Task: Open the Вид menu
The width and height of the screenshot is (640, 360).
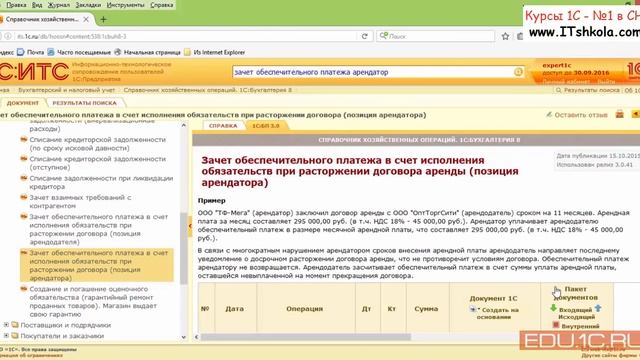Action: click(x=37, y=5)
